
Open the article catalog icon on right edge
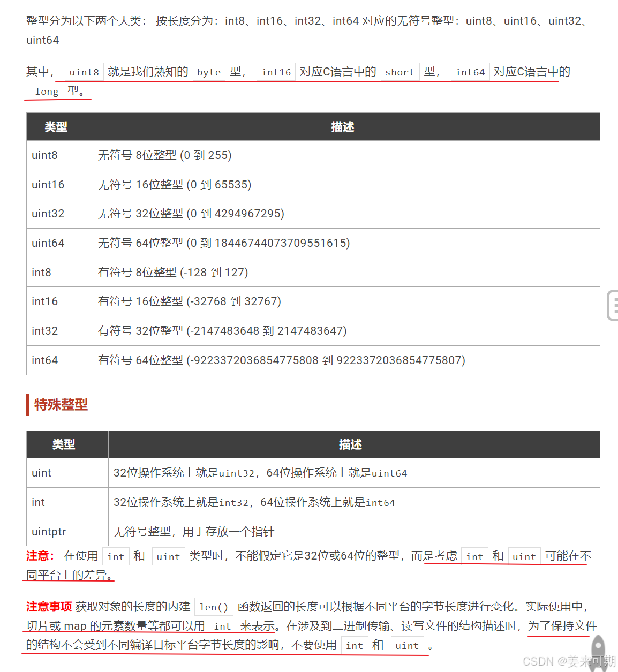coord(614,304)
